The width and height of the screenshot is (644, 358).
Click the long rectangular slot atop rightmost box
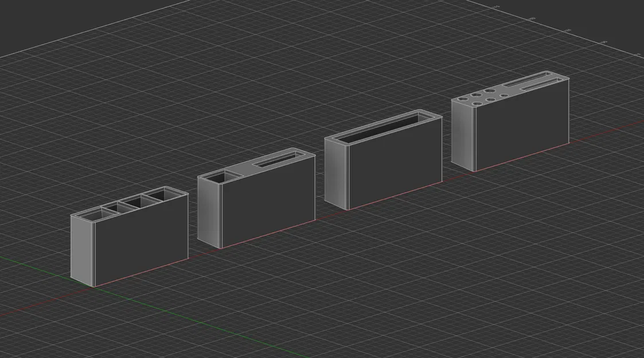point(535,82)
